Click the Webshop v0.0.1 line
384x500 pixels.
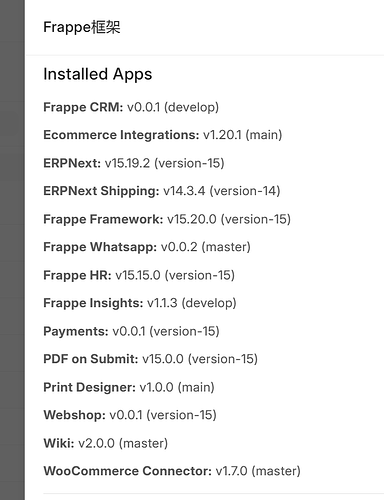coord(130,415)
